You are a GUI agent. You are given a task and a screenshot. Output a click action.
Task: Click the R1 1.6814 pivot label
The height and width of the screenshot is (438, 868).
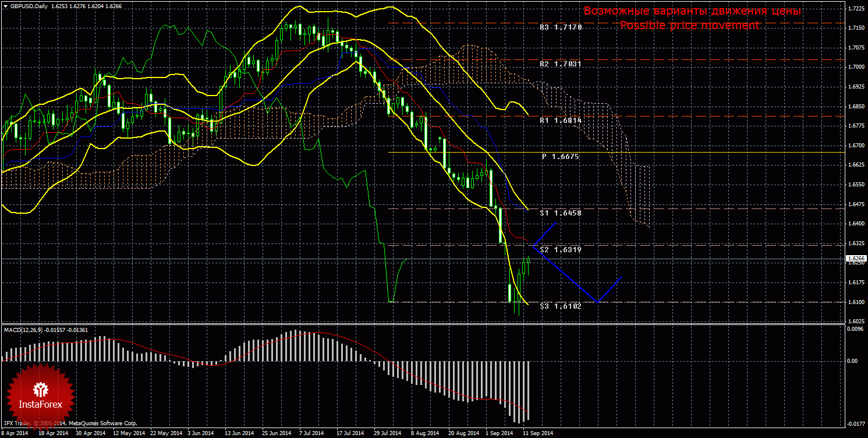[x=561, y=120]
